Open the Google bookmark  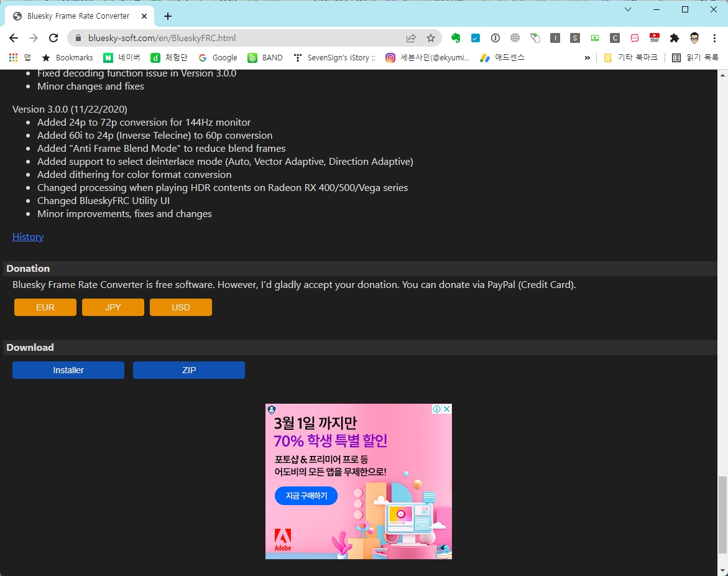(218, 58)
